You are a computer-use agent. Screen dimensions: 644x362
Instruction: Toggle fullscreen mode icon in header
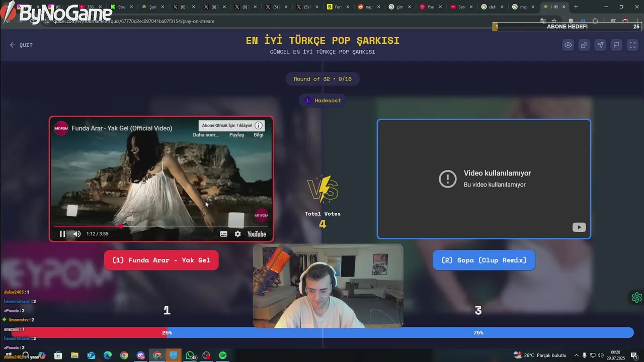[x=632, y=45]
